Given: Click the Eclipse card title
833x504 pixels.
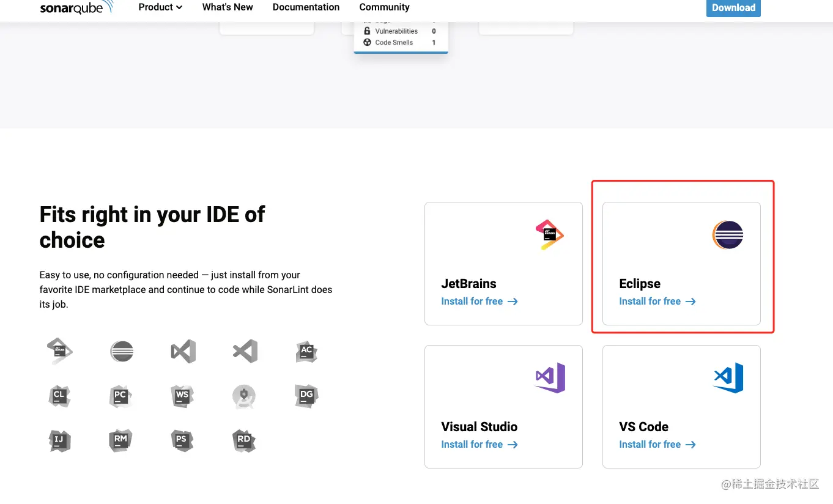Looking at the screenshot, I should 640,284.
